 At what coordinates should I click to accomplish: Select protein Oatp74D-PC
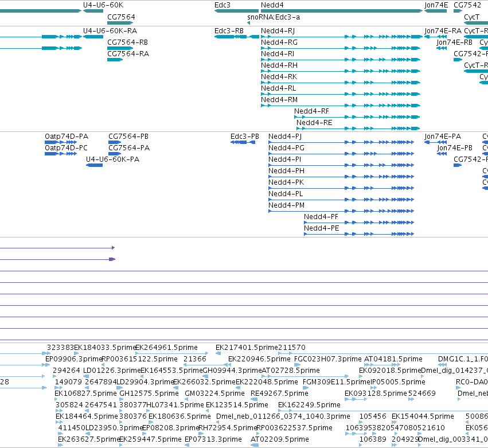(x=61, y=154)
